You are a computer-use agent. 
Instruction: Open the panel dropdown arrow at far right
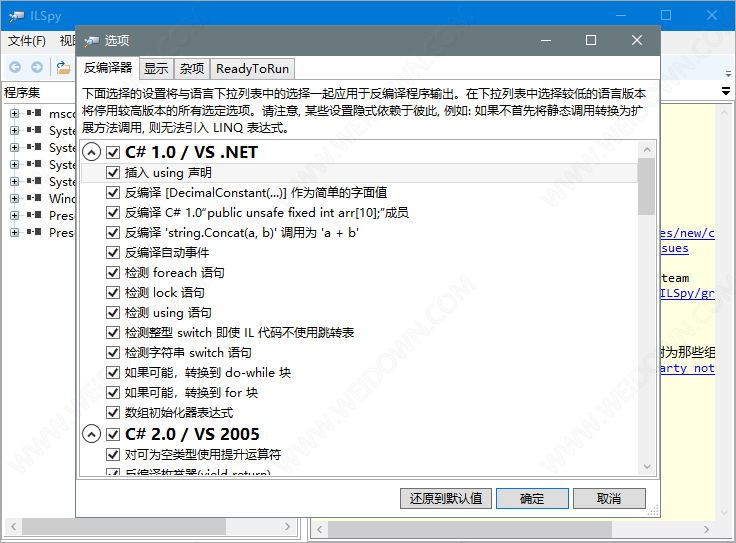726,92
